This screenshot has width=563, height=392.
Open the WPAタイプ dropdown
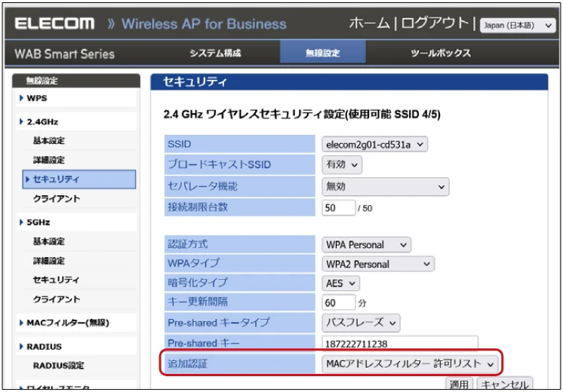(378, 265)
